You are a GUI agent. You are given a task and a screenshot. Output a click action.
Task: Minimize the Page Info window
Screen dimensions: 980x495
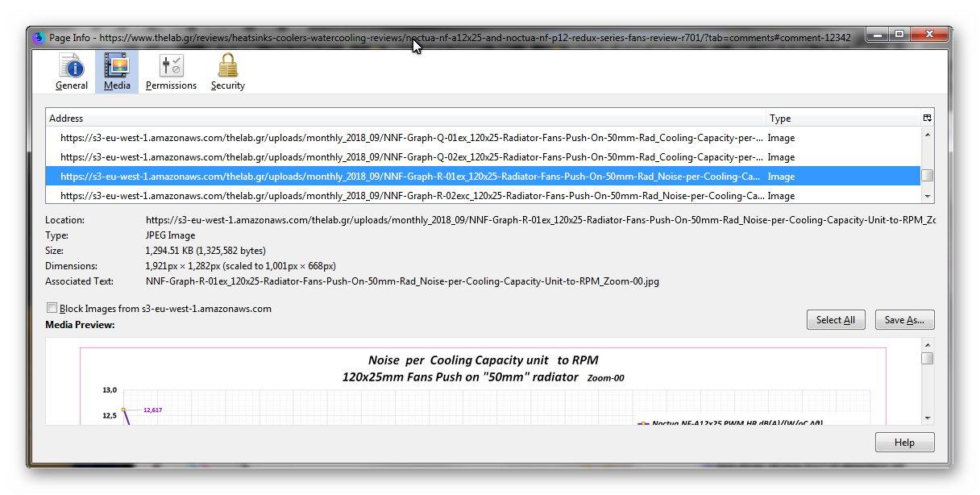coord(878,35)
